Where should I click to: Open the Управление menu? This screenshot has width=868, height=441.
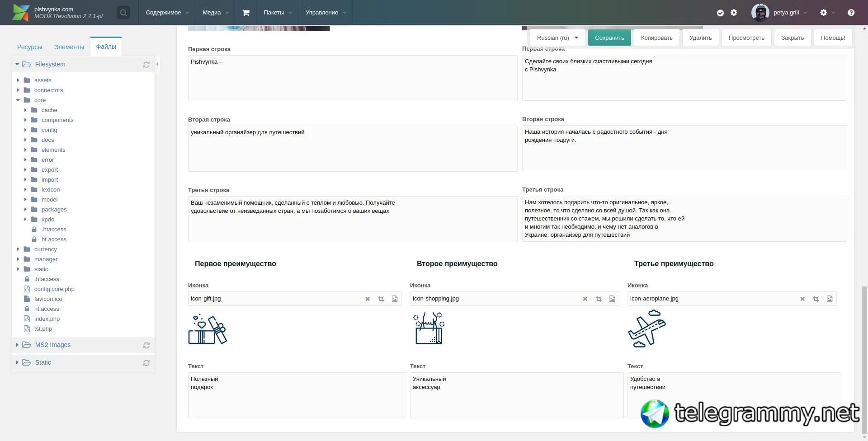325,13
